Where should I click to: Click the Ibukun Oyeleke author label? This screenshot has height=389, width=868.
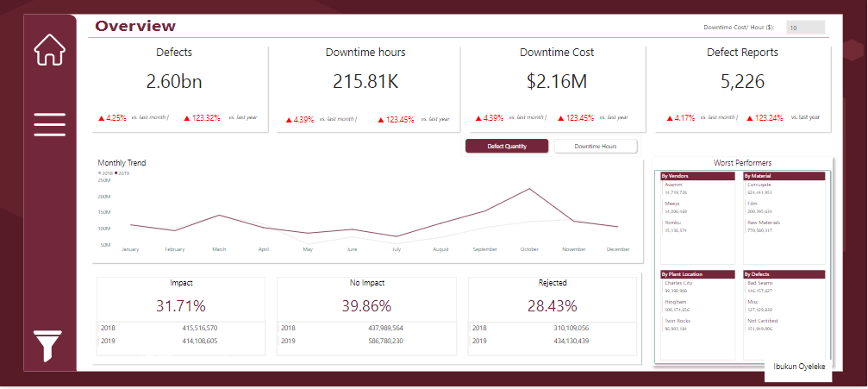pyautogui.click(x=799, y=367)
